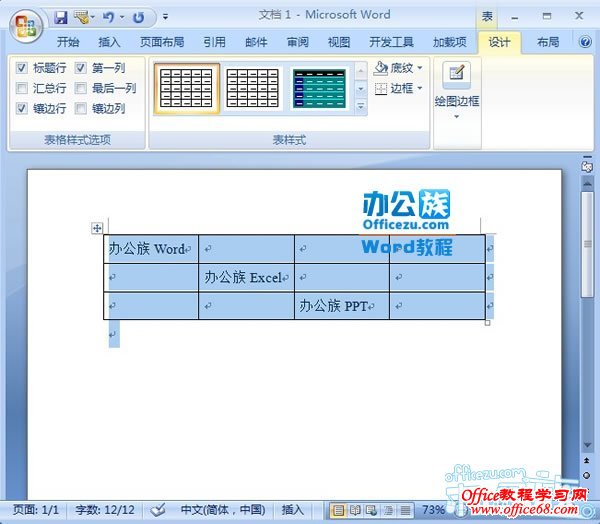This screenshot has width=600, height=524.
Task: Open the 开始 ribbon tab
Action: [x=68, y=42]
